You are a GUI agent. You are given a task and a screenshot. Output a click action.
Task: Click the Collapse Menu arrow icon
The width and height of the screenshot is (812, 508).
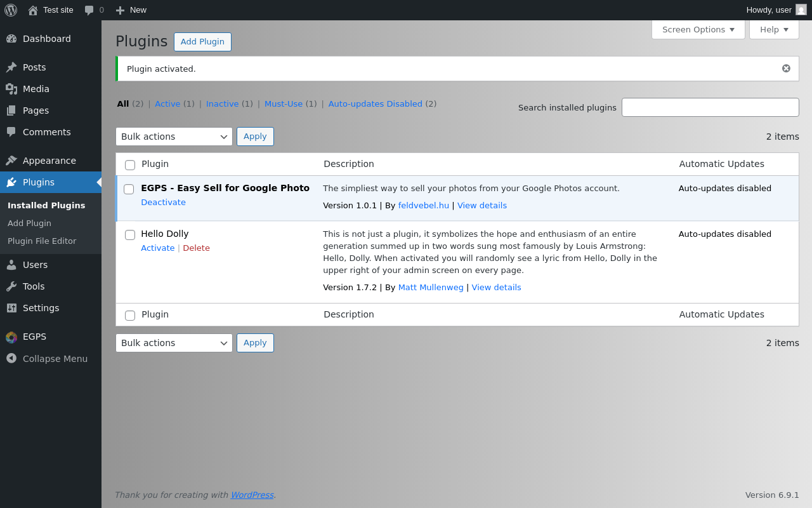tap(11, 358)
